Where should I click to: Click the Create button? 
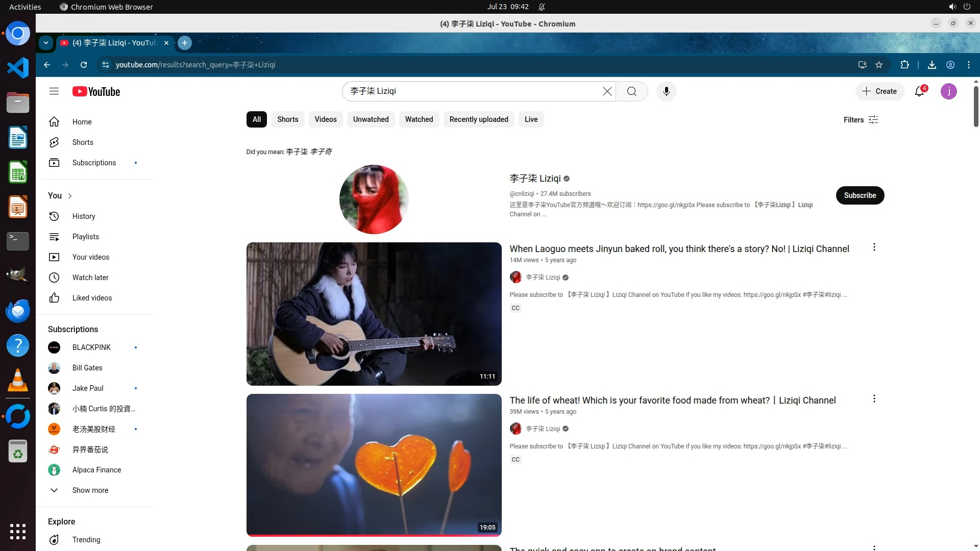pyautogui.click(x=879, y=91)
